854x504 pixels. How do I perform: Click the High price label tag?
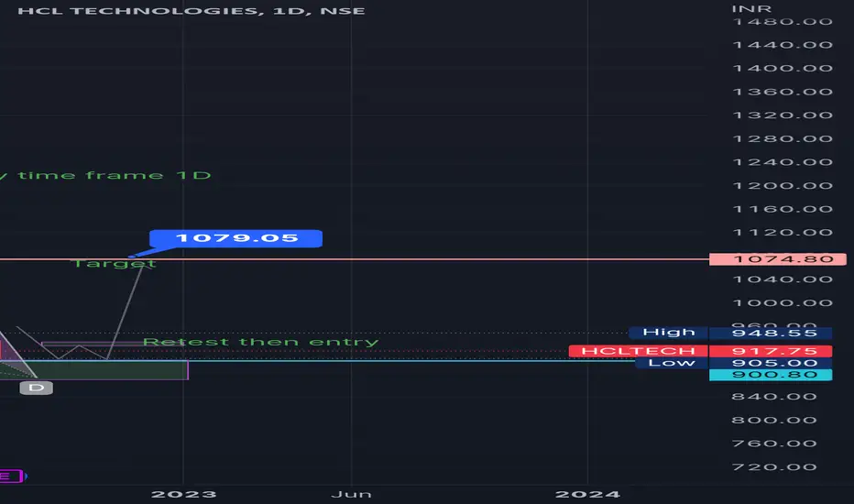[x=668, y=333]
